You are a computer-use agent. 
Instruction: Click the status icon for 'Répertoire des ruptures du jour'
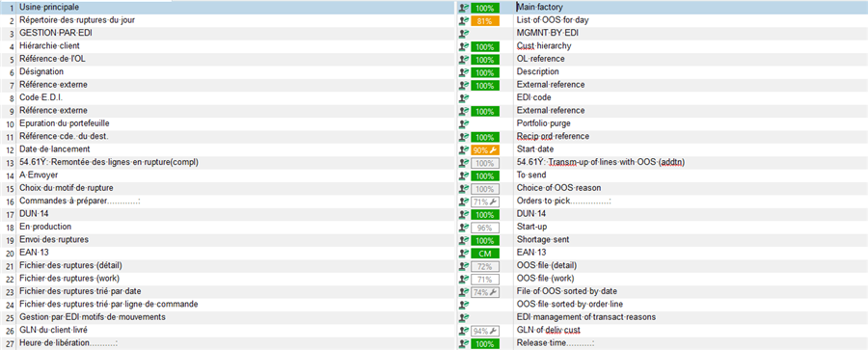pyautogui.click(x=464, y=21)
